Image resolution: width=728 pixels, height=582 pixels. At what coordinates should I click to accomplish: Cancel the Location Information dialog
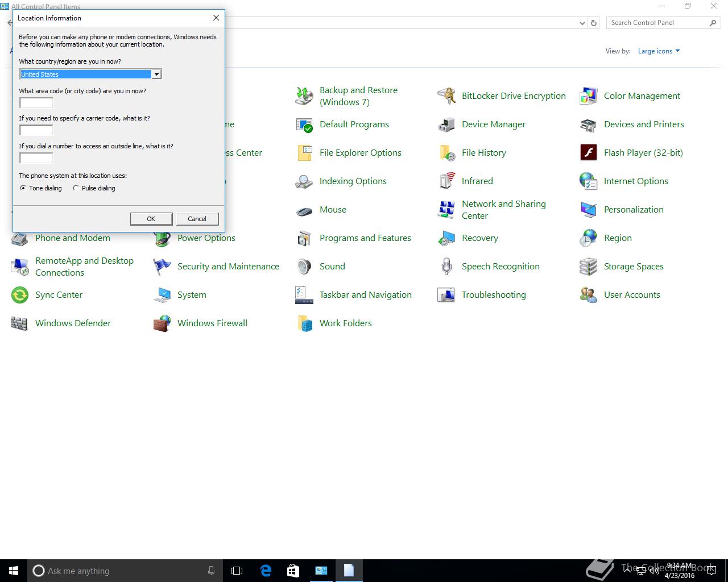coord(197,219)
